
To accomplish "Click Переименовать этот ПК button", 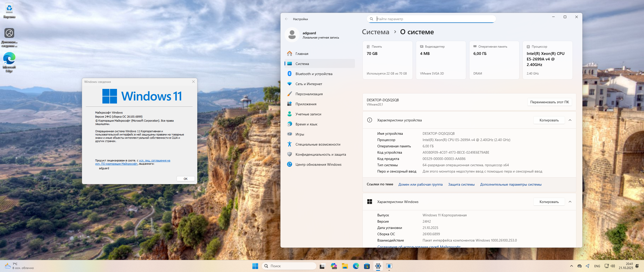I will [x=549, y=102].
